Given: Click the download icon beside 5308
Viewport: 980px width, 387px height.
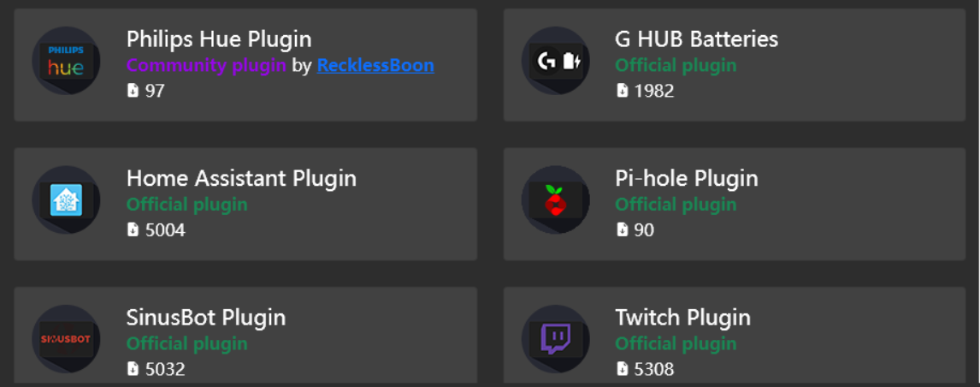Looking at the screenshot, I should coord(622,369).
